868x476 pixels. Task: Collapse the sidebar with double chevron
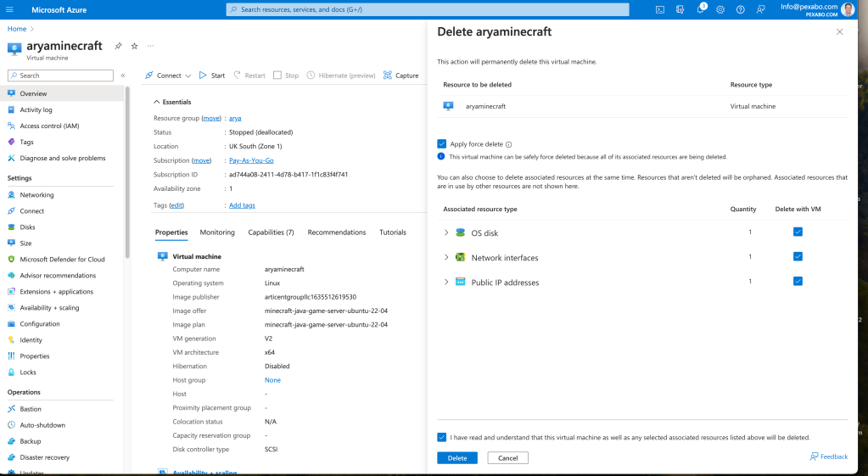[x=123, y=76]
